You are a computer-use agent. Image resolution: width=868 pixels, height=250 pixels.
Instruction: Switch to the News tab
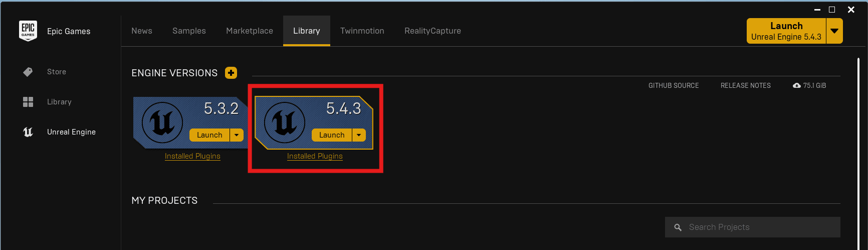(x=142, y=31)
